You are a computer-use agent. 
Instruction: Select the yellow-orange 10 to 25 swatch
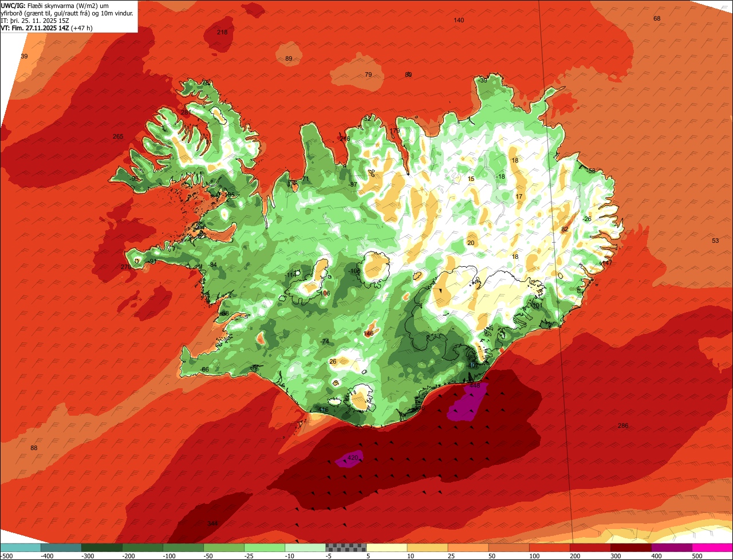(427, 547)
